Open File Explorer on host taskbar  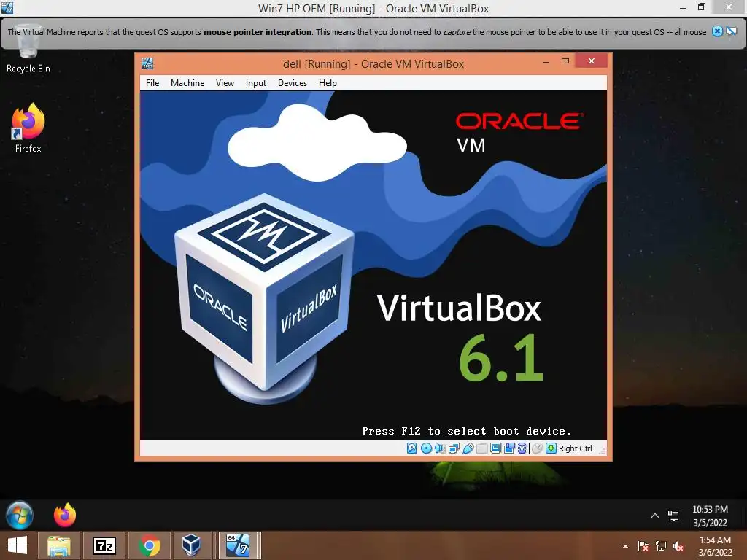(58, 545)
